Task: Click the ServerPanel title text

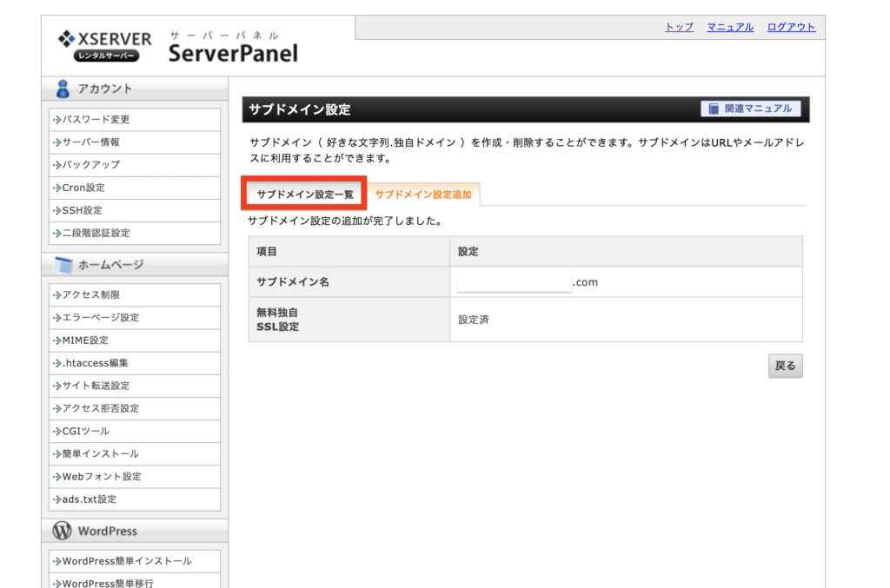Action: [233, 53]
